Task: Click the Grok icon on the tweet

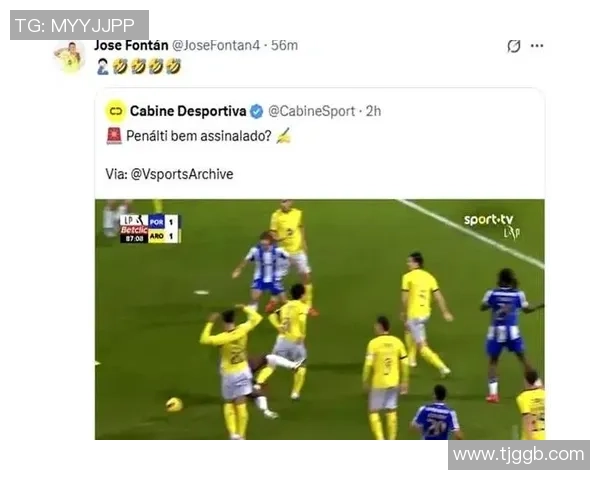Action: [514, 46]
